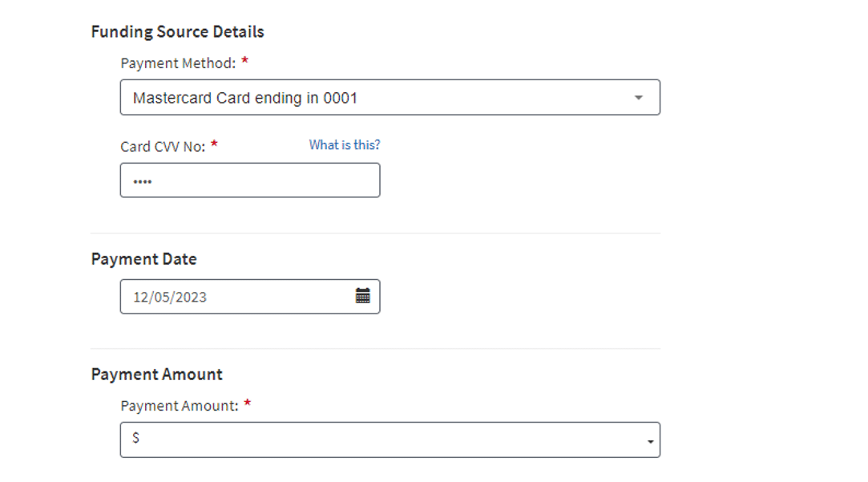This screenshot has width=868, height=482.
Task: Select the "Mastercard Card ending in 0001" text
Action: [244, 98]
